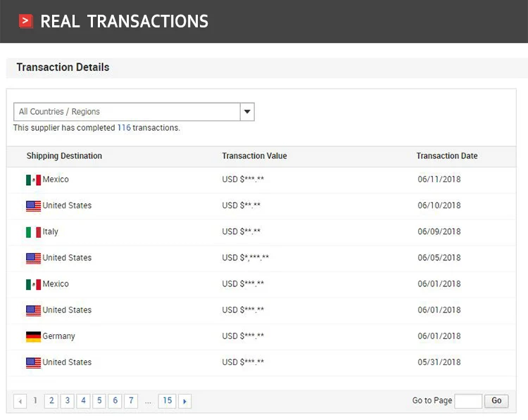The width and height of the screenshot is (528, 420).
Task: Go to next page using arrow
Action: 184,401
